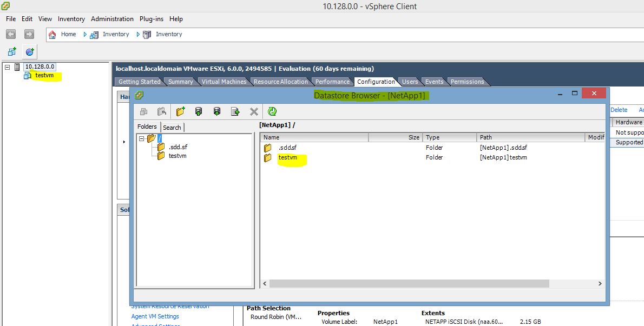Click the breadcrumb arrow after Home
Image resolution: width=644 pixels, height=326 pixels.
pyautogui.click(x=84, y=34)
